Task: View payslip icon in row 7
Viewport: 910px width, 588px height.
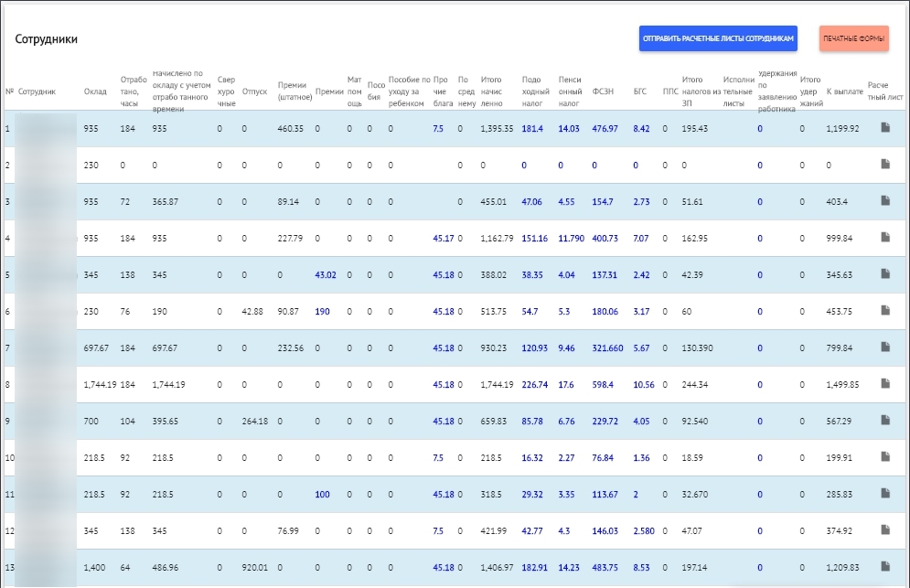Action: (x=884, y=347)
